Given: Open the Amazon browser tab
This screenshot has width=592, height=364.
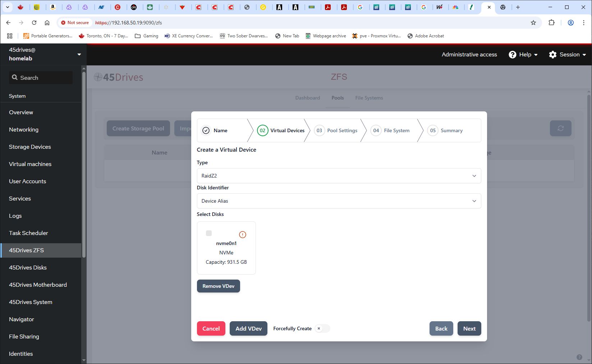Looking at the screenshot, I should (53, 7).
